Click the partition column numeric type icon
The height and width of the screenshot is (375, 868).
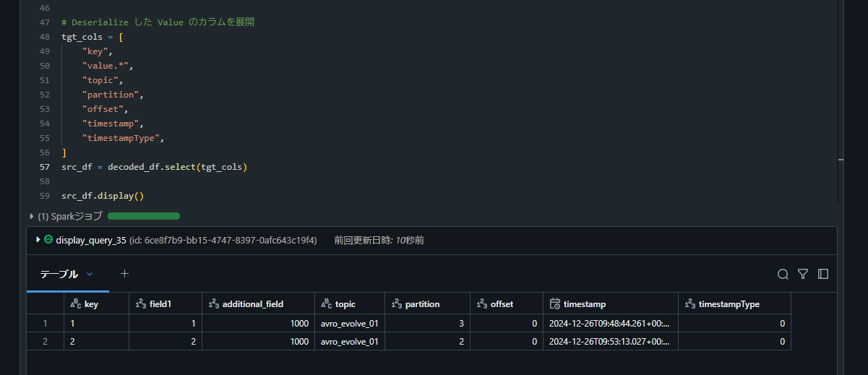[397, 304]
